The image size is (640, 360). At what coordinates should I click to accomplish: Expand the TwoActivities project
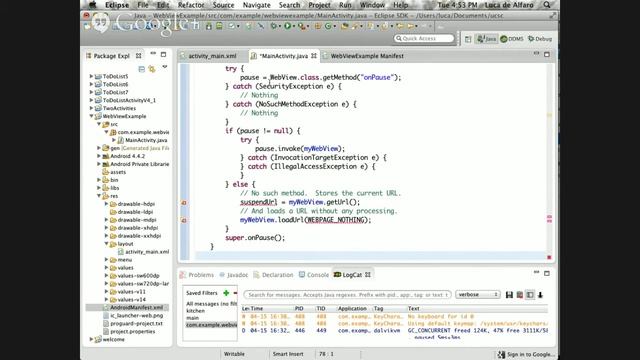[x=91, y=108]
